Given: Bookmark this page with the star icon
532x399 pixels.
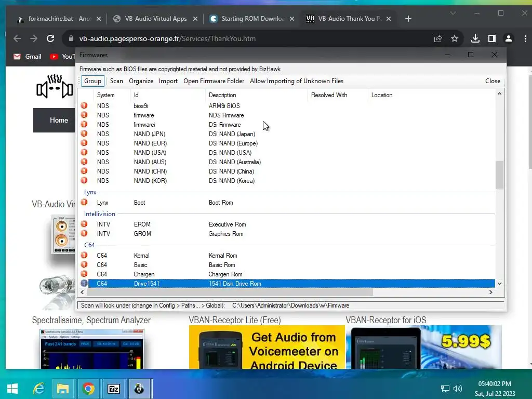Looking at the screenshot, I should pos(455,38).
